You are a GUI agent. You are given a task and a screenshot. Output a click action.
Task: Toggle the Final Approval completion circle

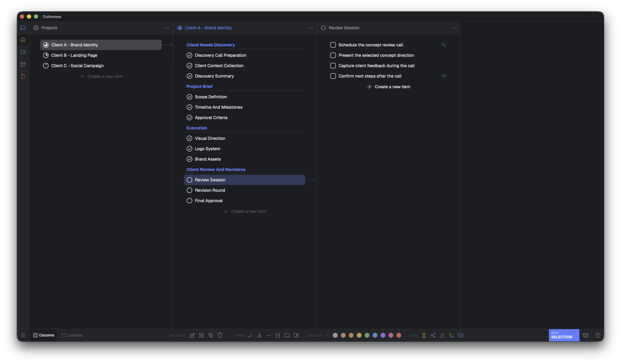tap(189, 201)
